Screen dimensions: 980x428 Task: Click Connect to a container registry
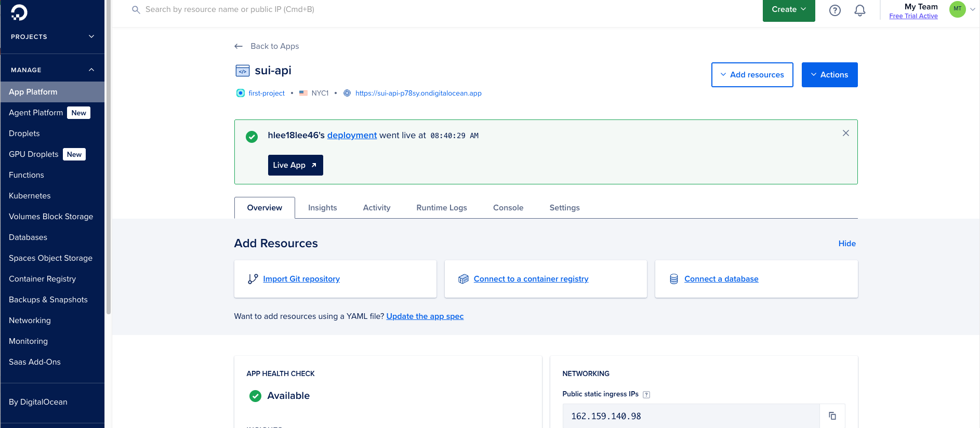531,279
